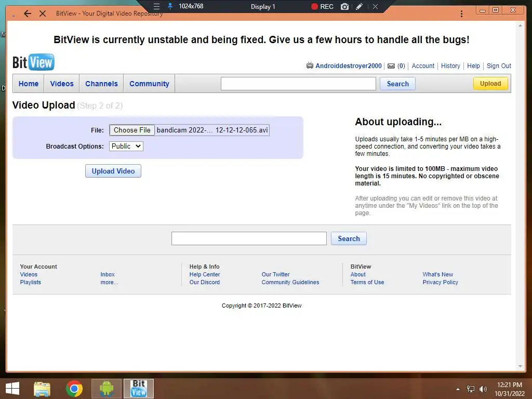Click the red REC record button

322,6
